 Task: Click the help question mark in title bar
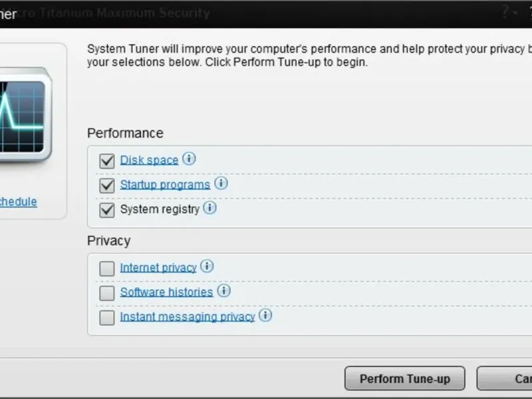(x=505, y=13)
